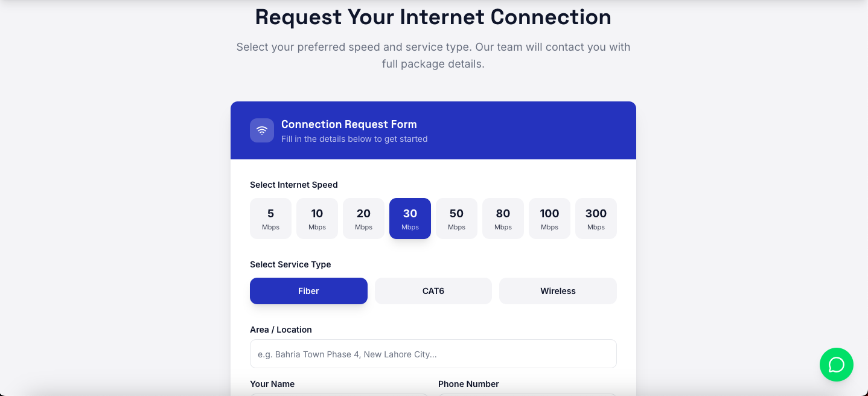The image size is (868, 396).
Task: Click the Phone Number field label
Action: point(468,384)
